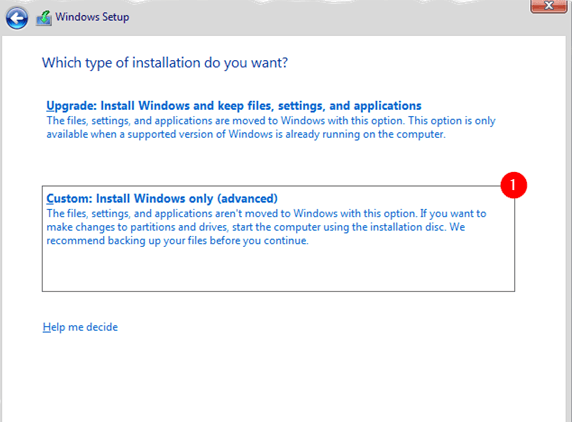Viewport: 572px width, 422px height.
Task: Close the Windows Setup window
Action: [x=548, y=6]
